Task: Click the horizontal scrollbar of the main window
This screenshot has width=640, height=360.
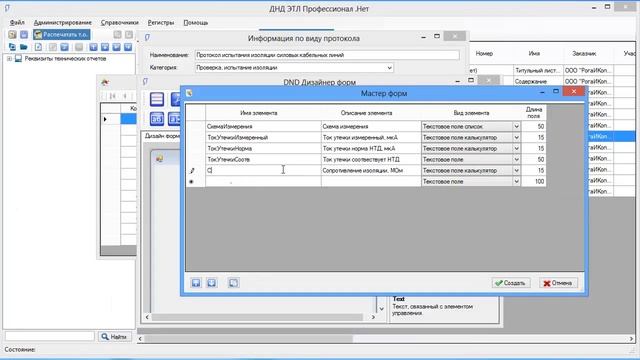Action: pos(385,339)
